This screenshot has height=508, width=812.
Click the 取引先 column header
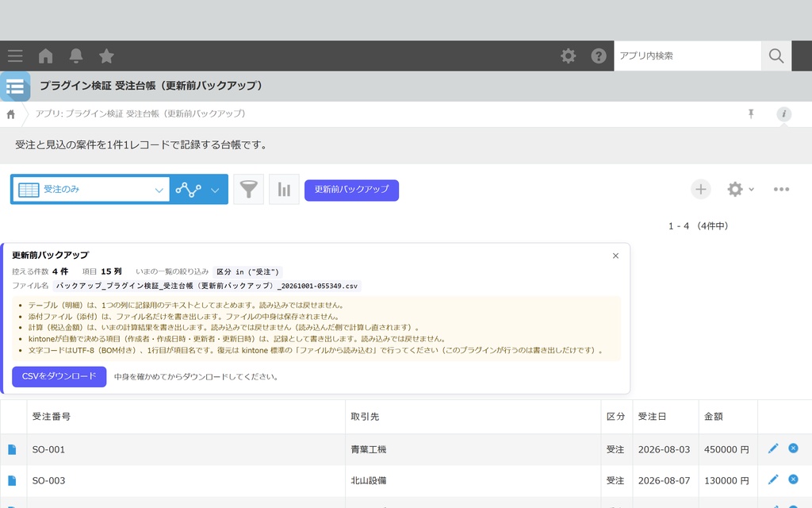point(473,417)
